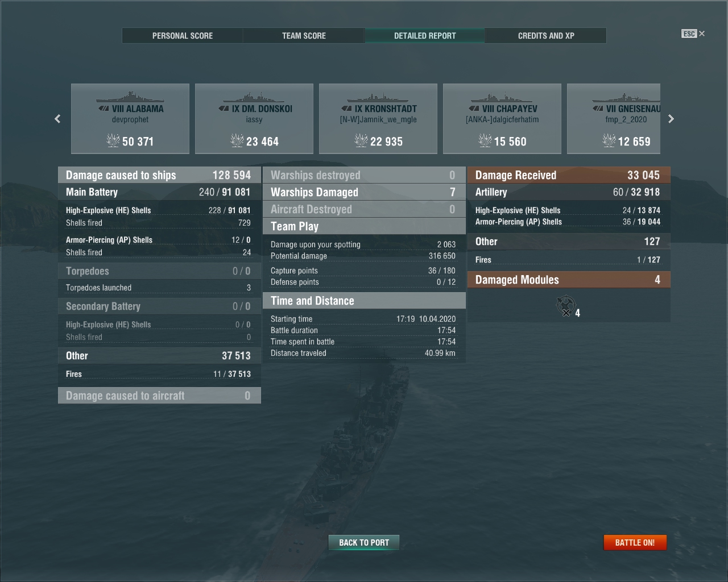The image size is (728, 582).
Task: Click the Alabama damage icon next to 50 371
Action: coord(113,140)
